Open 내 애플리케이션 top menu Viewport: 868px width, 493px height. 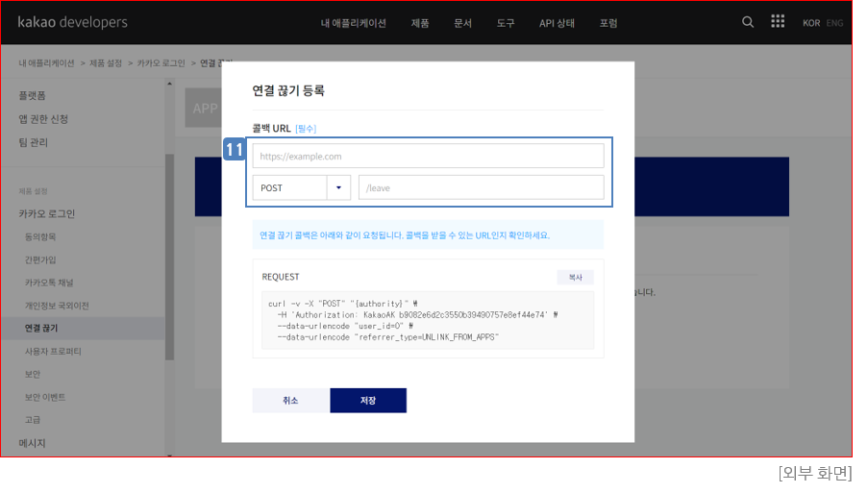tap(352, 23)
